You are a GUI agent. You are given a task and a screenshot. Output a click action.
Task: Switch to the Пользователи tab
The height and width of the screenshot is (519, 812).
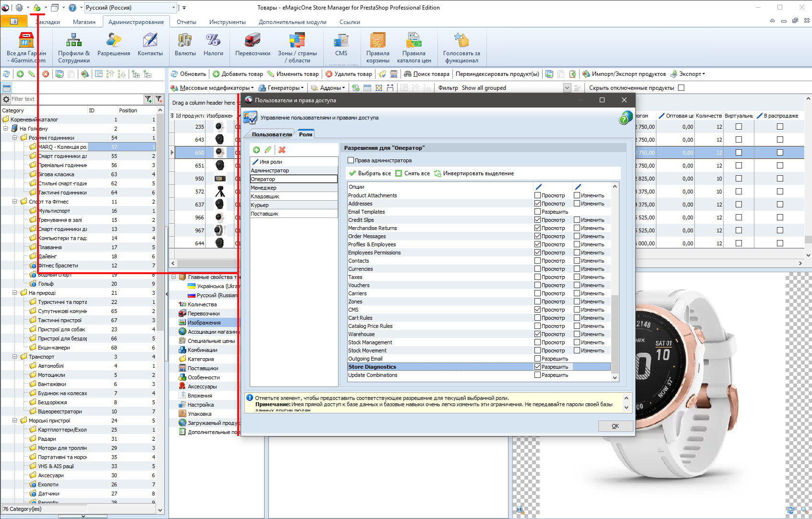pos(272,134)
